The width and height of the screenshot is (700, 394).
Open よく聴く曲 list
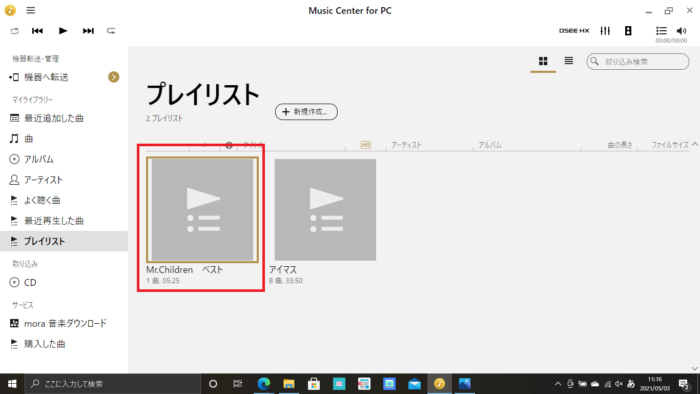pos(42,200)
